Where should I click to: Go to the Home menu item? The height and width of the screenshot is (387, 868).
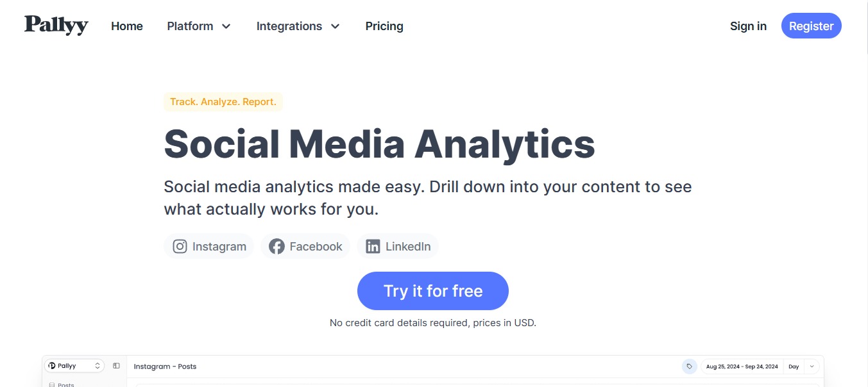point(126,26)
